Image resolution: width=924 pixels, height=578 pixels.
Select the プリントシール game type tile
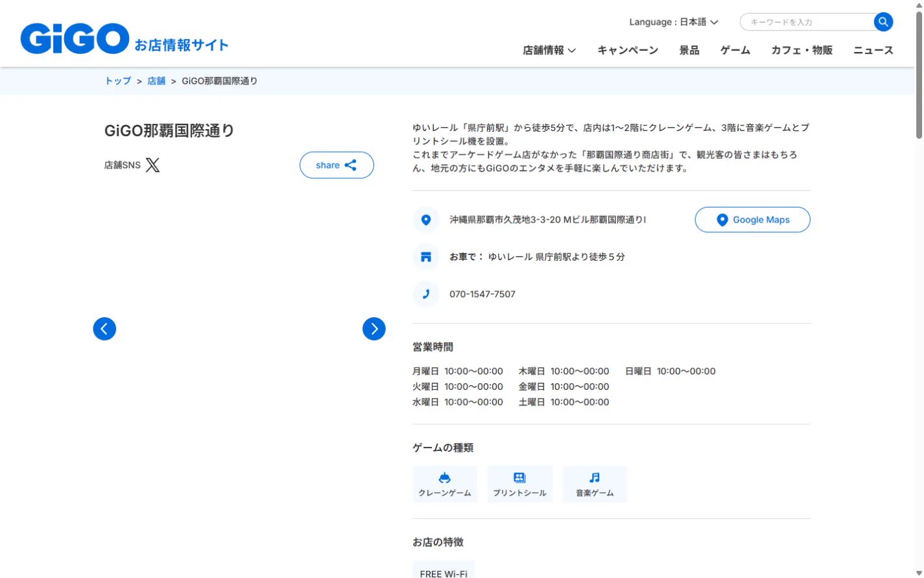click(x=520, y=484)
